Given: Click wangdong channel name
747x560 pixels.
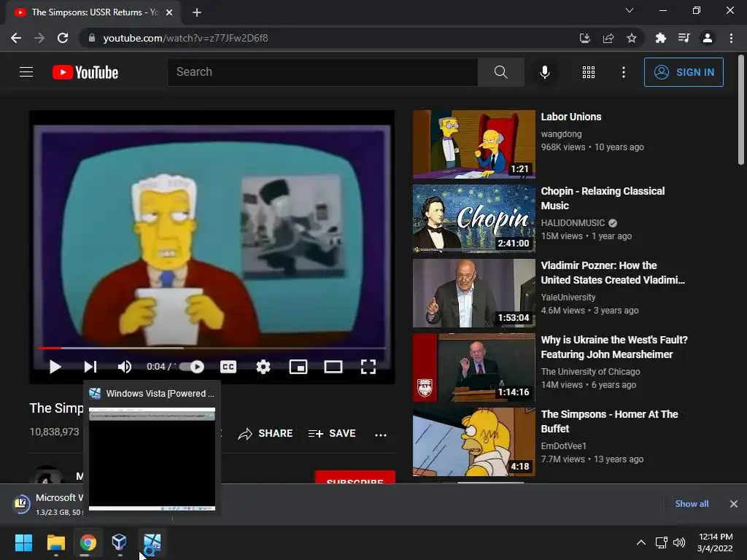Looking at the screenshot, I should tap(561, 134).
